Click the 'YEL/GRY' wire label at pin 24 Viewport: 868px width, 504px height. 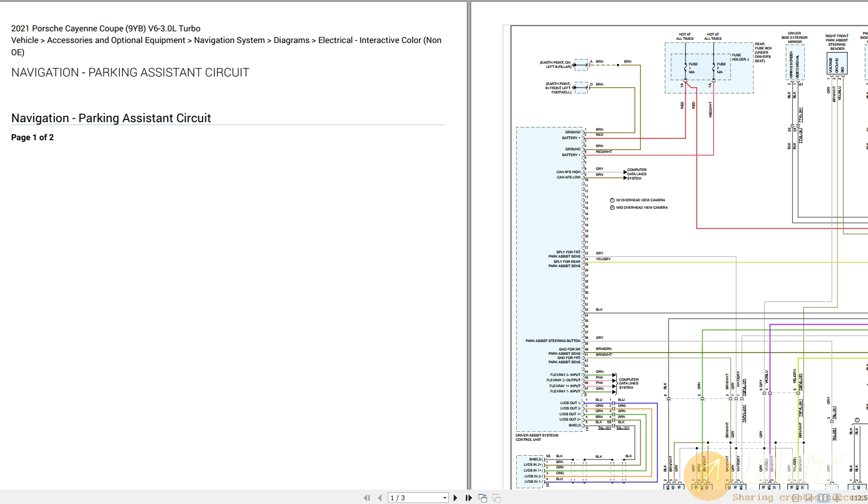603,259
